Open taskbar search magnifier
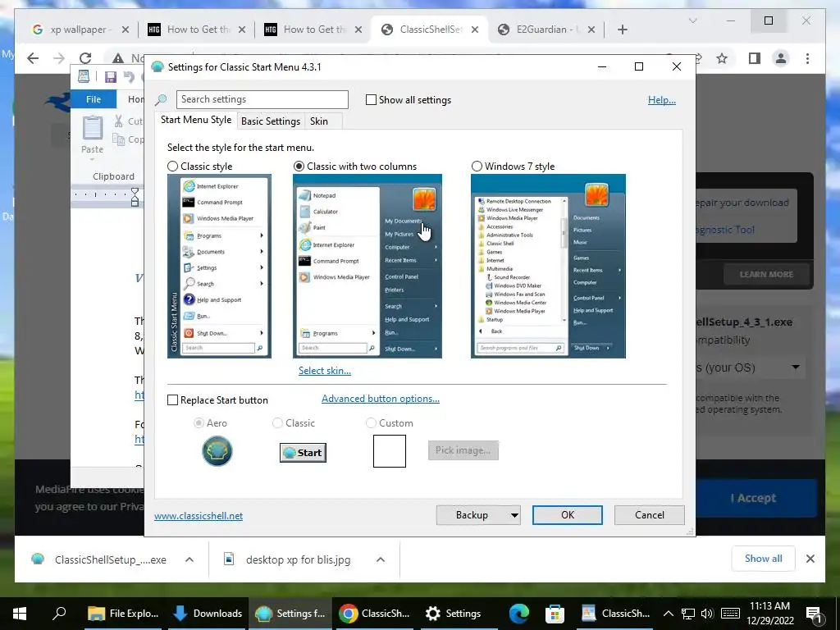 (59, 614)
